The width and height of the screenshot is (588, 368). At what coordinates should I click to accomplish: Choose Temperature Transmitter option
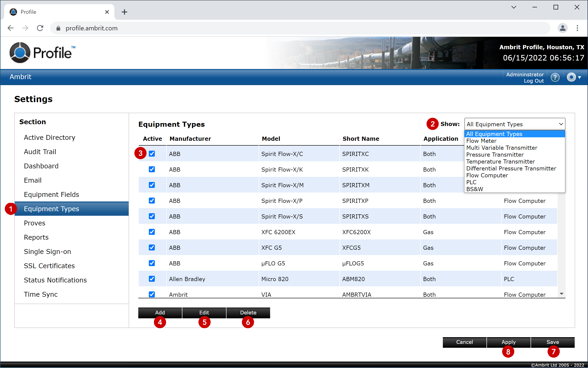pyautogui.click(x=515, y=162)
